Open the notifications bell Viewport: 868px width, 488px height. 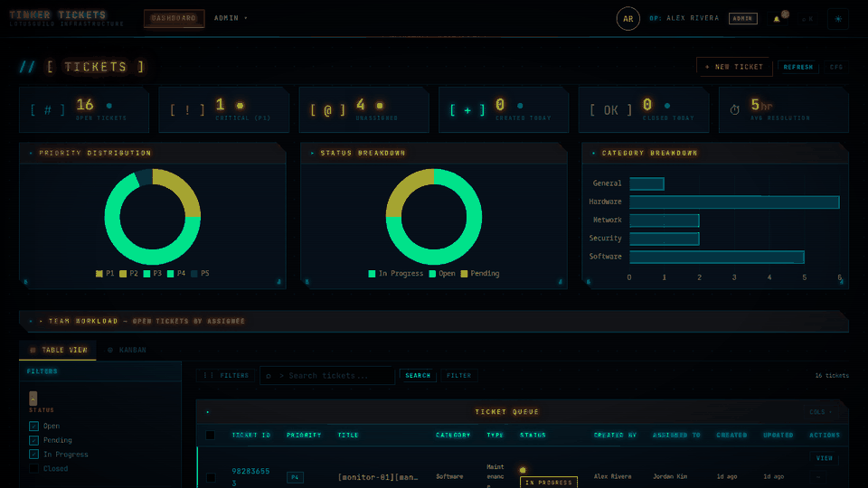[x=777, y=19]
